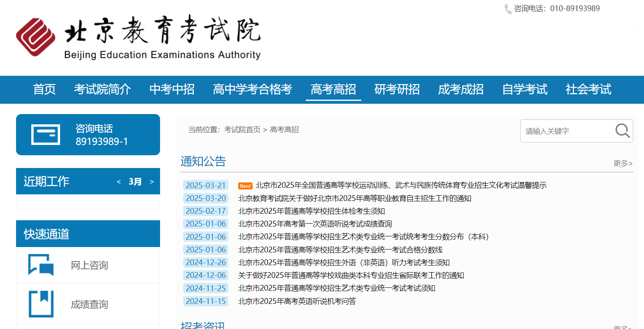Click the top 咨询电话：010-89193989 text

click(557, 9)
